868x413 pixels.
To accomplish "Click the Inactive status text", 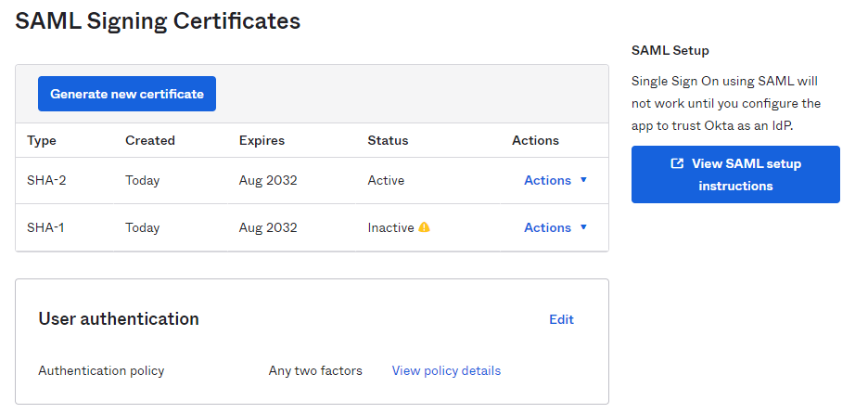I will click(390, 227).
